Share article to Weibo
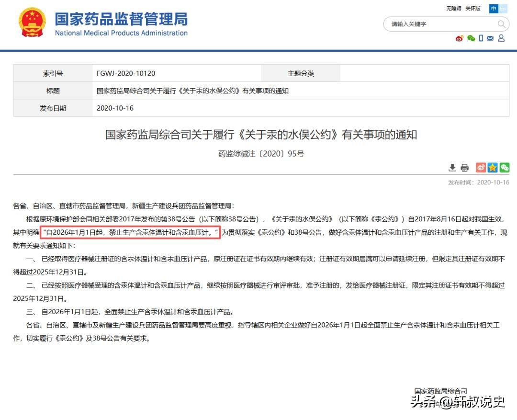Image resolution: width=517 pixels, height=420 pixels. pyautogui.click(x=481, y=168)
